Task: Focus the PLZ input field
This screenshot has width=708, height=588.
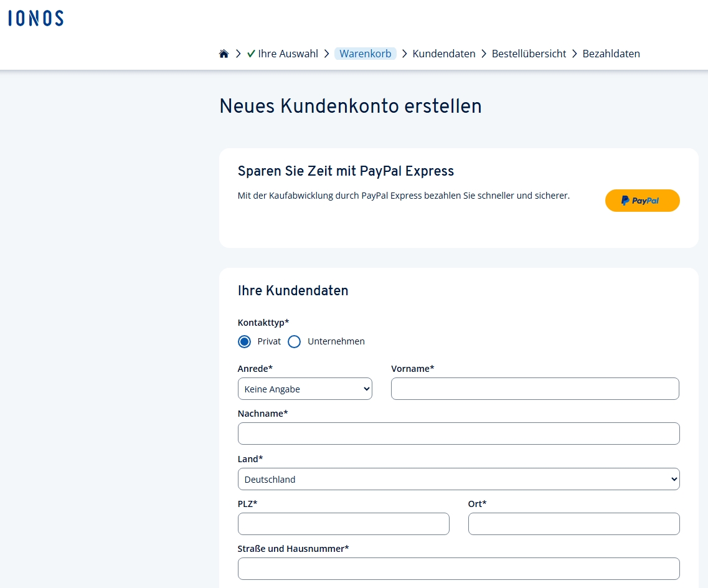Action: (x=343, y=524)
